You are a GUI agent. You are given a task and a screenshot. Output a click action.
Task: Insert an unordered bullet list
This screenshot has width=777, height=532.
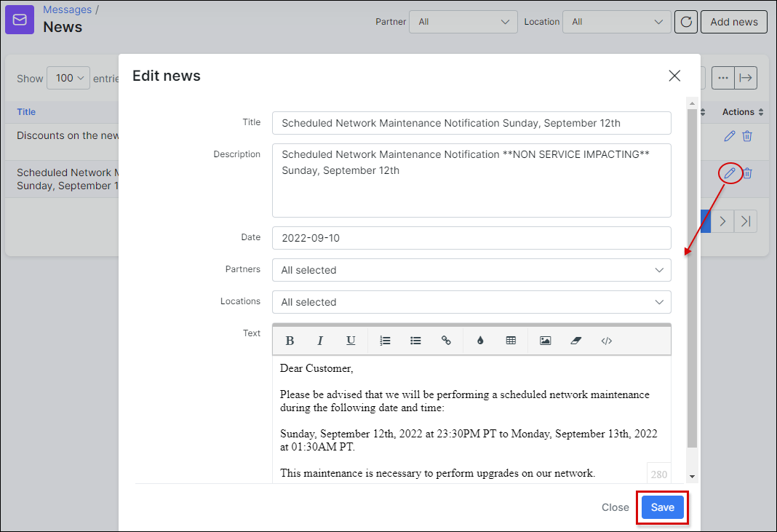[x=415, y=341]
